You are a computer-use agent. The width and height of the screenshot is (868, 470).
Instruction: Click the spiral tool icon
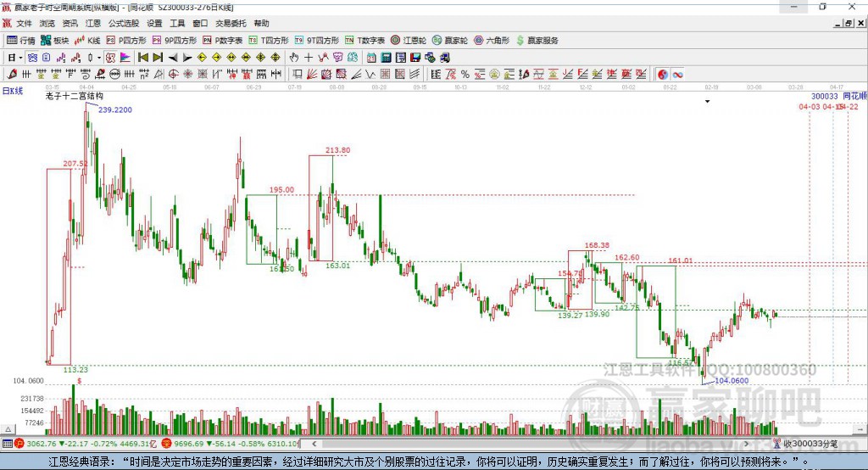[x=86, y=75]
